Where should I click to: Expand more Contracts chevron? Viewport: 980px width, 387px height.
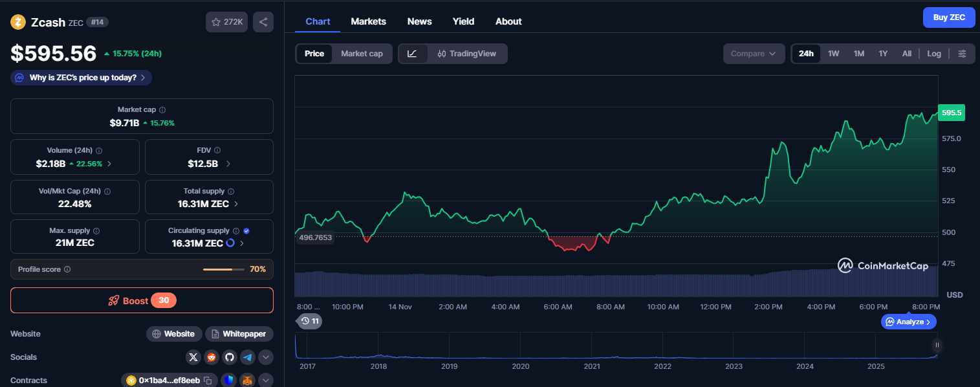click(266, 381)
